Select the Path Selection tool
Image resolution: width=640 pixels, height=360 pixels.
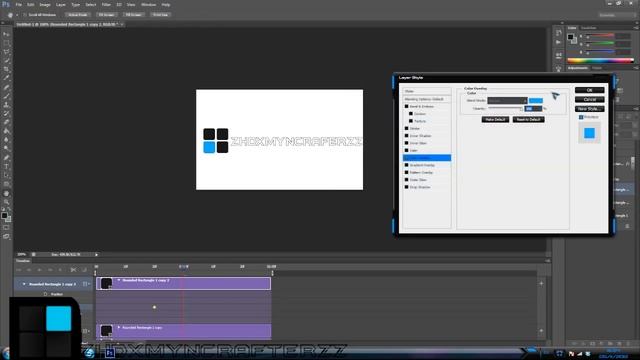click(6, 175)
